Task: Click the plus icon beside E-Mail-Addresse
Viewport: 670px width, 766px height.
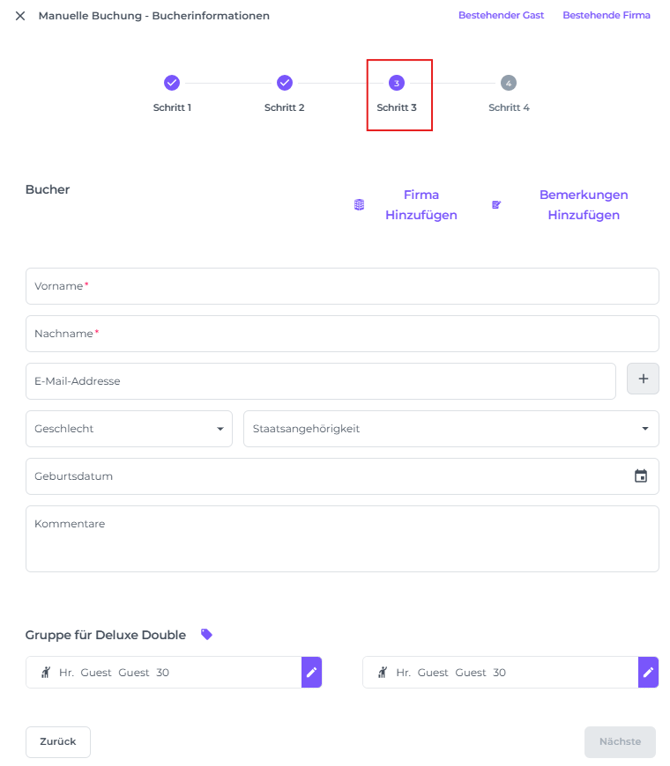Action: (643, 379)
